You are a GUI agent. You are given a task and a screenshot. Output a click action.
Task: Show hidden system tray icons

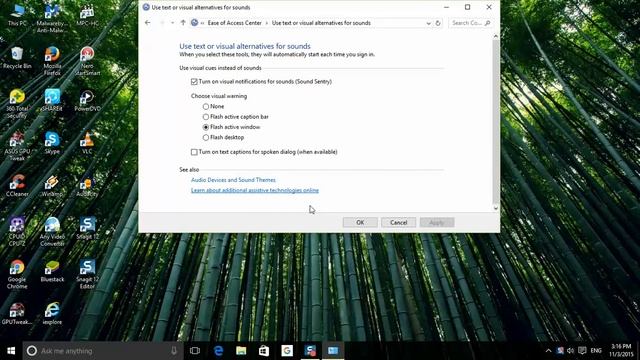pos(548,351)
